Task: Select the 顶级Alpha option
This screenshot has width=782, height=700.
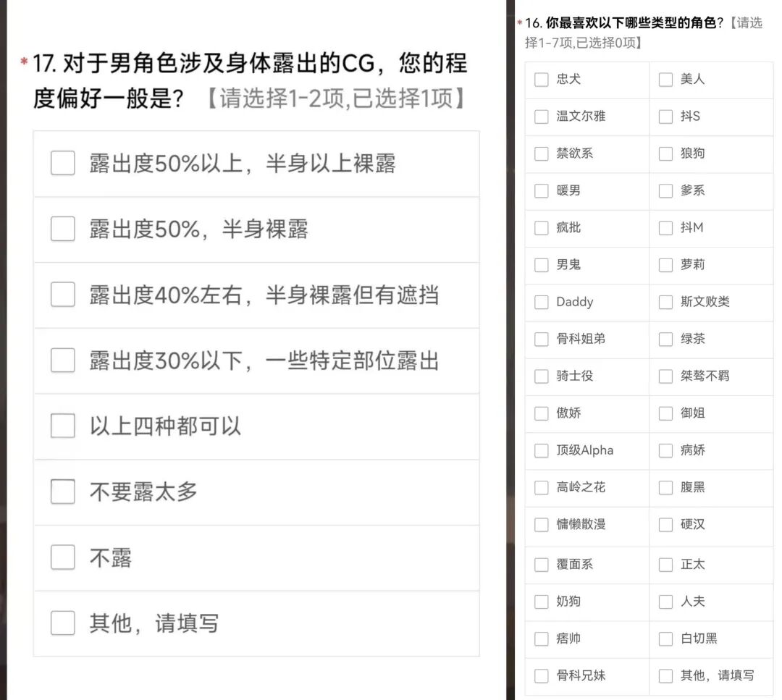Action: (x=541, y=450)
